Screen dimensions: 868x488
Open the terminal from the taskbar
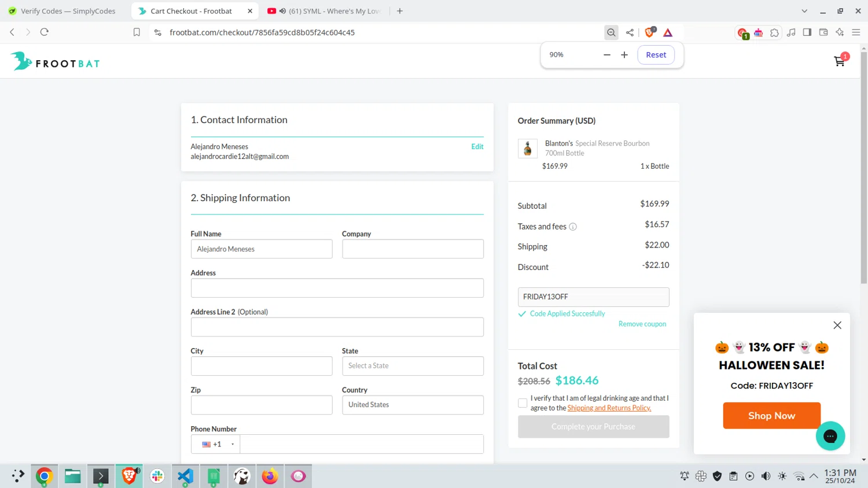coord(101,476)
